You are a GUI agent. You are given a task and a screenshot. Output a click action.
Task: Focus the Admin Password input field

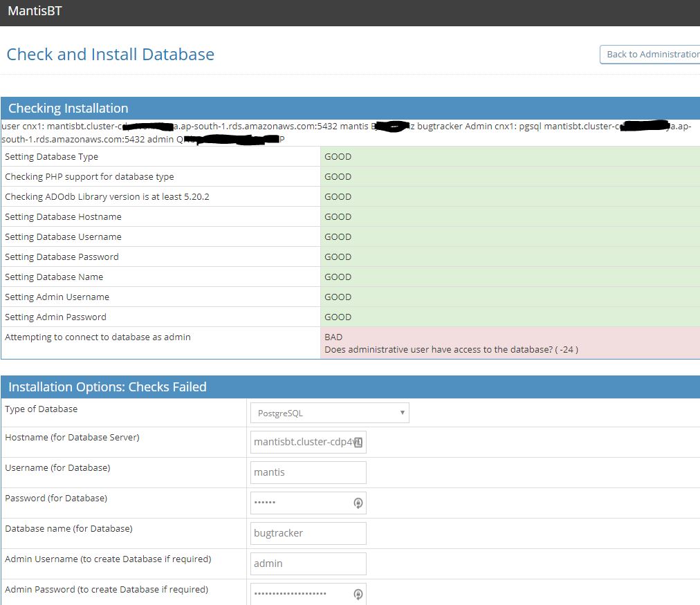pos(301,594)
